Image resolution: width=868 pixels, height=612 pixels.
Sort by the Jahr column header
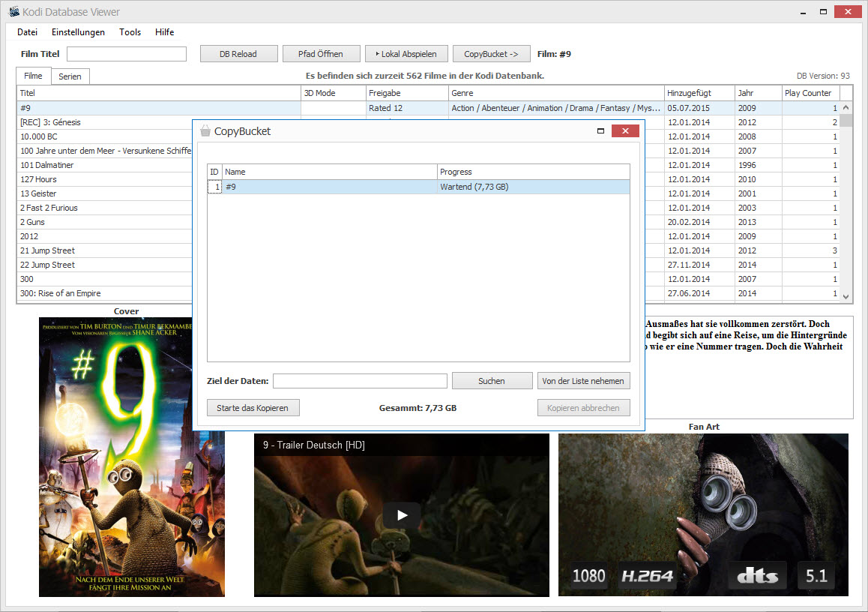pyautogui.click(x=758, y=93)
